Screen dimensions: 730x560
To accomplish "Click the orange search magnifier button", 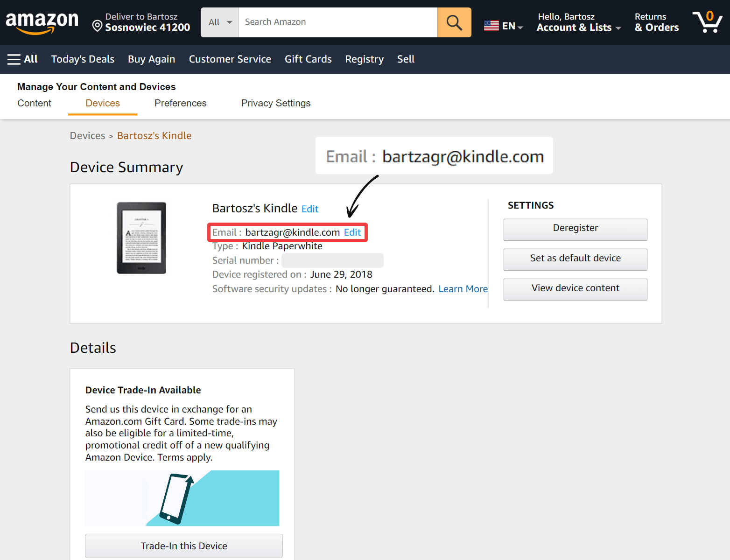I will pos(454,22).
